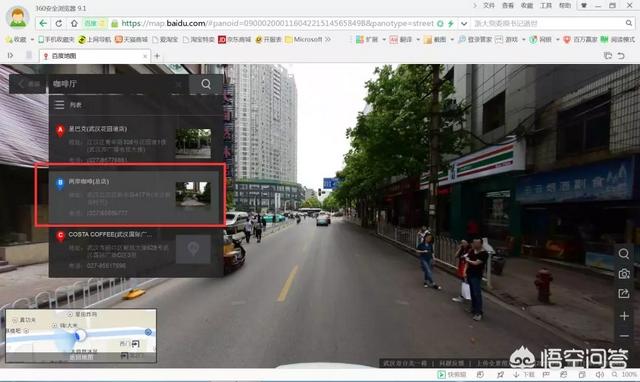Image resolution: width=640 pixels, height=382 pixels.
Task: Open the address bar dropdown arrow
Action: coord(464,24)
